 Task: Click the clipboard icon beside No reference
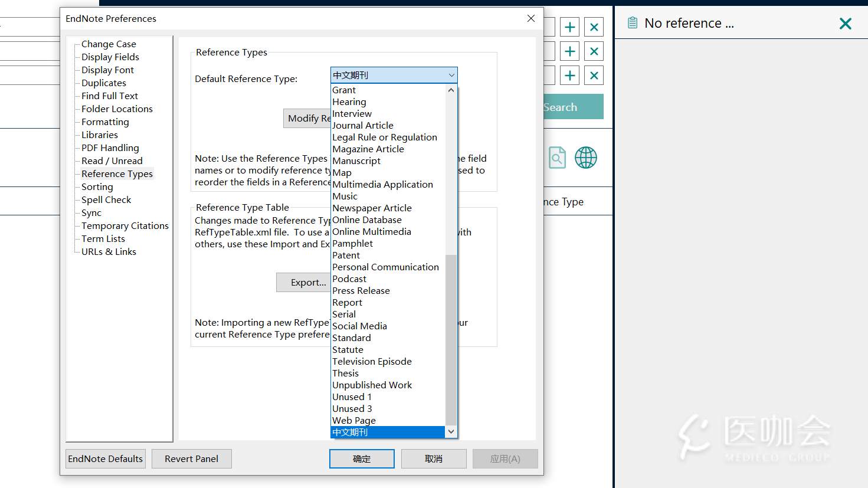(x=633, y=23)
